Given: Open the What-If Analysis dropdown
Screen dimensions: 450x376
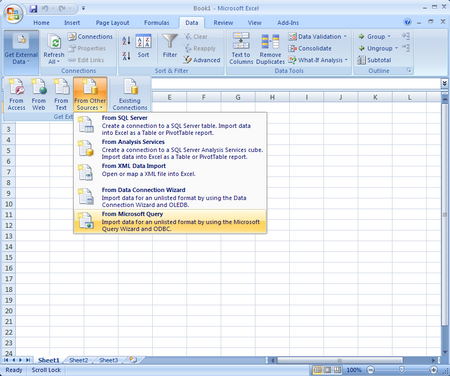Looking at the screenshot, I should (x=318, y=60).
